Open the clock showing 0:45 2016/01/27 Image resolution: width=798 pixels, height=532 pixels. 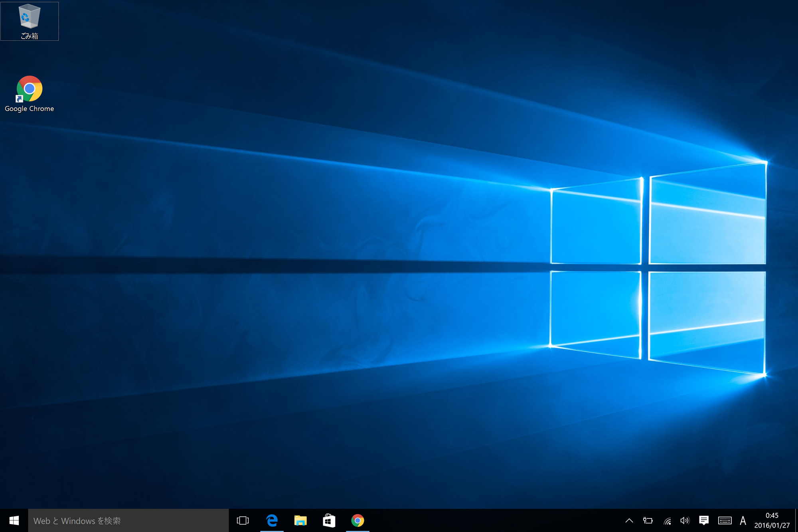772,520
